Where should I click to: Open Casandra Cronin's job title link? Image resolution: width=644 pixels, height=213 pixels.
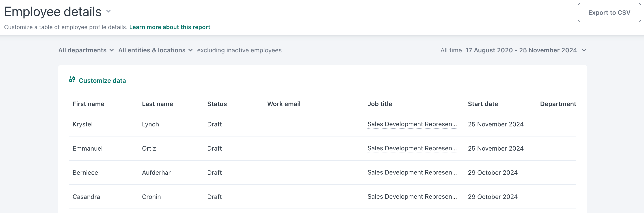(x=412, y=196)
